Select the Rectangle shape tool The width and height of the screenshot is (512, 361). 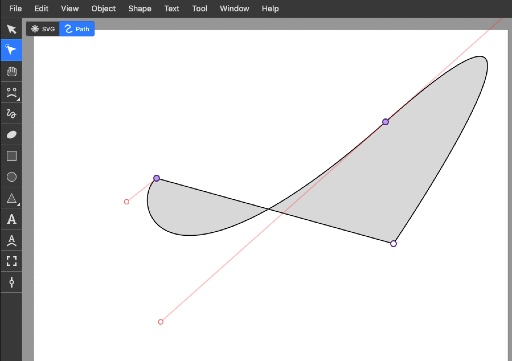(11, 156)
